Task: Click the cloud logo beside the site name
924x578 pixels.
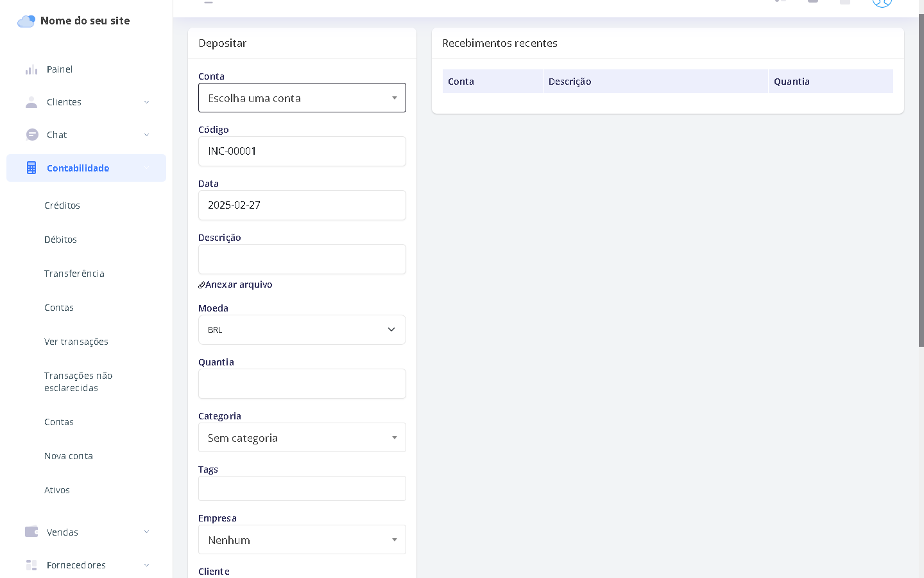Action: (x=26, y=21)
